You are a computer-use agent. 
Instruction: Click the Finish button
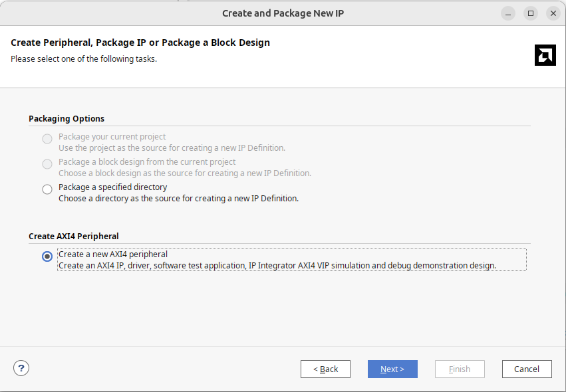460,369
